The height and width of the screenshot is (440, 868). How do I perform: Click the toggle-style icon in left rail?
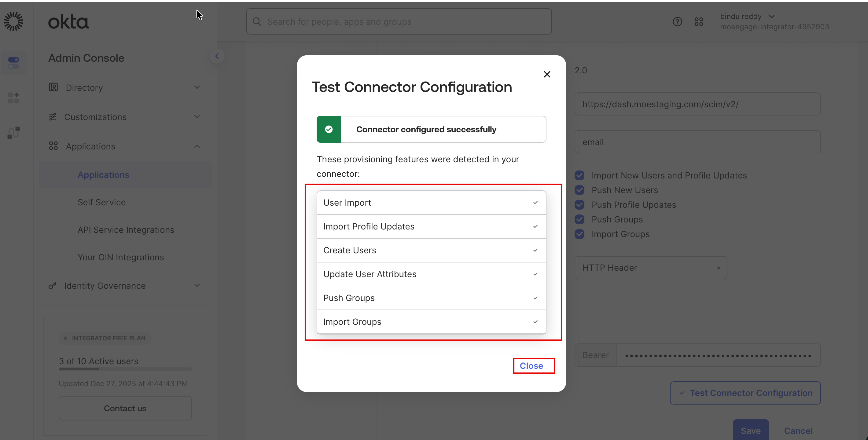tap(13, 63)
